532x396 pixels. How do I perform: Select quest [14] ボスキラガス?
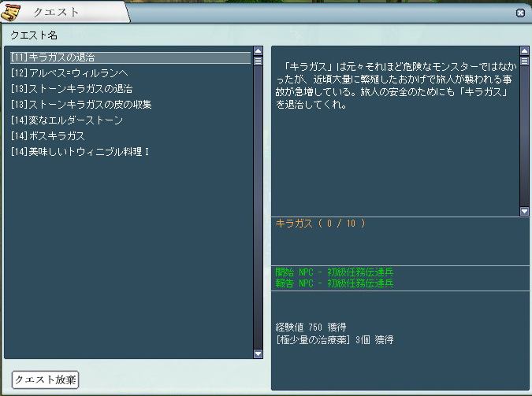pos(48,136)
